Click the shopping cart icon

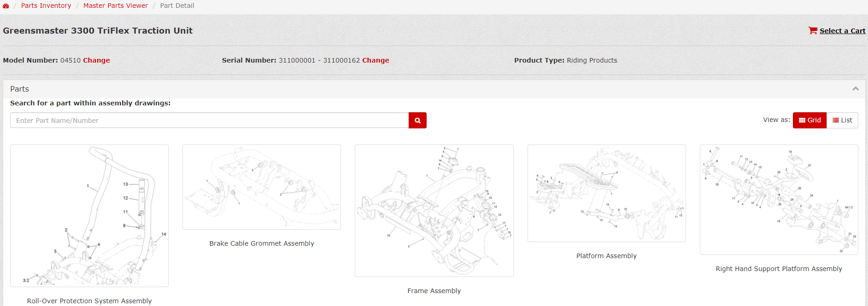pos(813,30)
